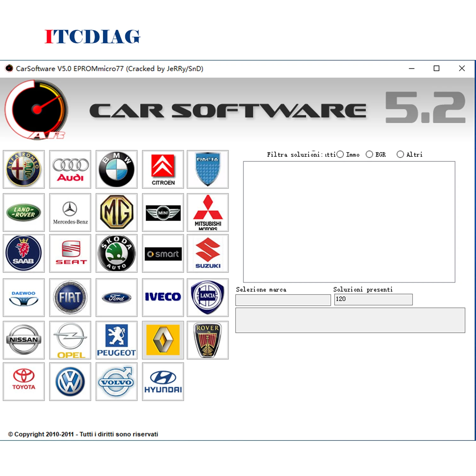
Task: Select the Nissan brand logo
Action: 24,340
